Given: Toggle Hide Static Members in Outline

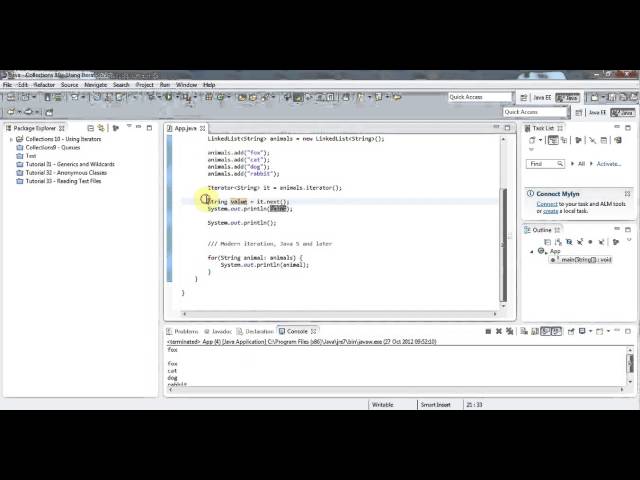Looking at the screenshot, I should (x=580, y=242).
